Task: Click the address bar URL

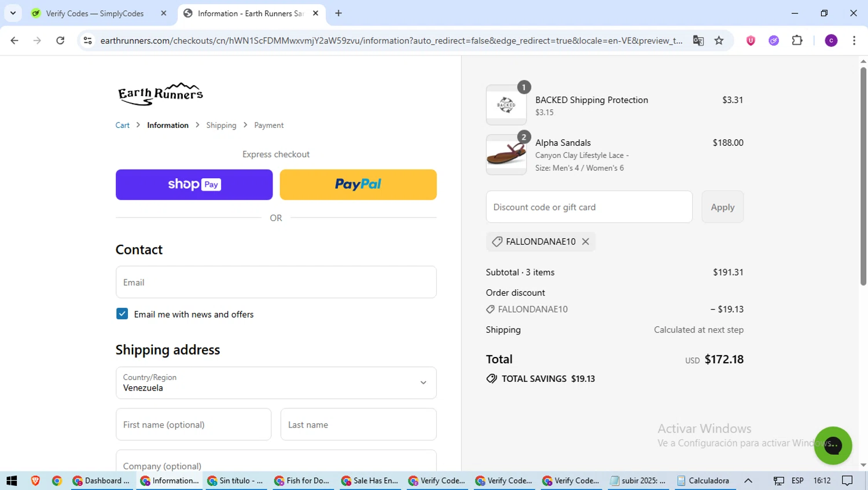Action: (391, 40)
